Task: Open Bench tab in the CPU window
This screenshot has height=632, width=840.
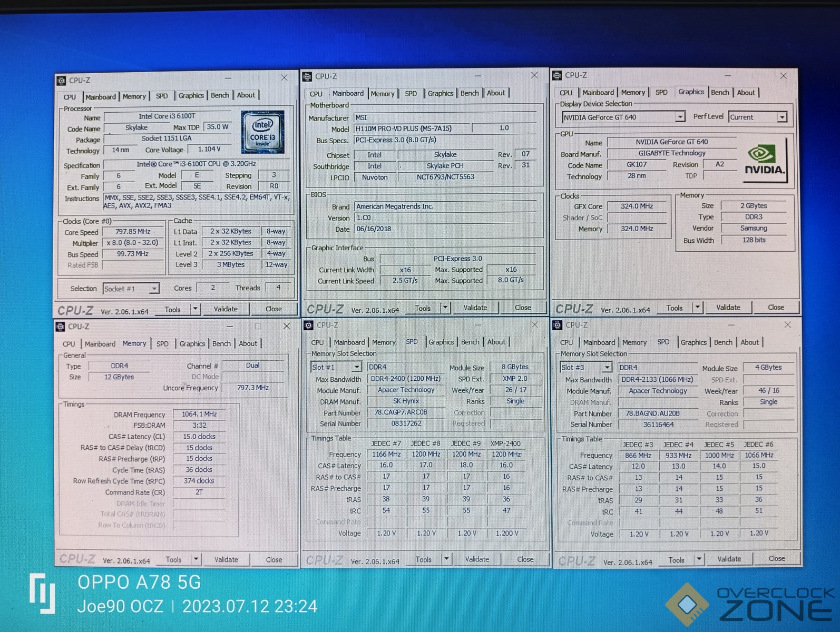Action: coord(220,95)
